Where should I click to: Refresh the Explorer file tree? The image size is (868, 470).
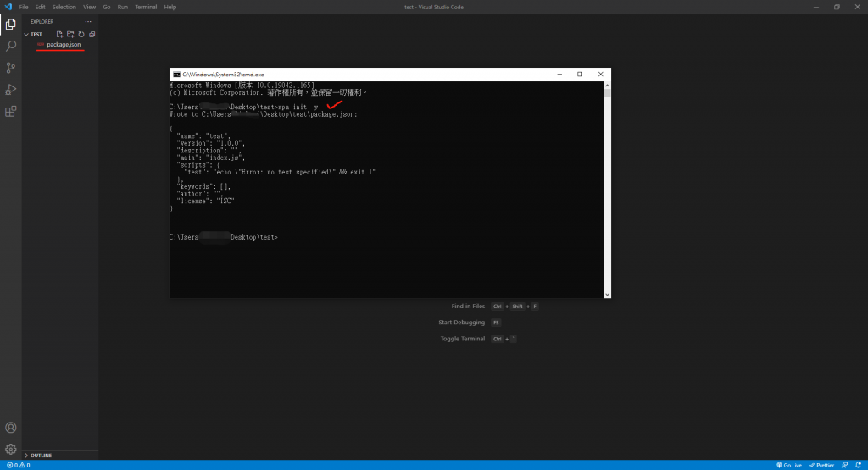81,34
